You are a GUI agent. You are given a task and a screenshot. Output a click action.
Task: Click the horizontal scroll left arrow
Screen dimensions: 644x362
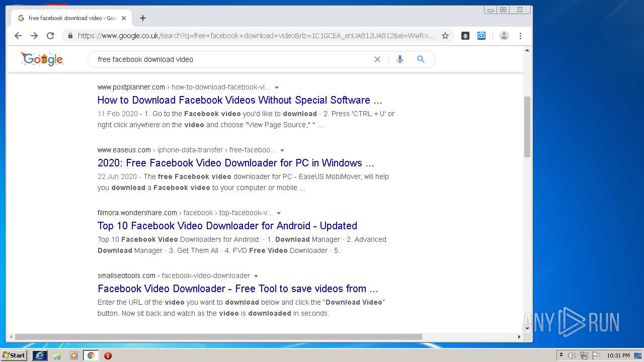(x=10, y=337)
